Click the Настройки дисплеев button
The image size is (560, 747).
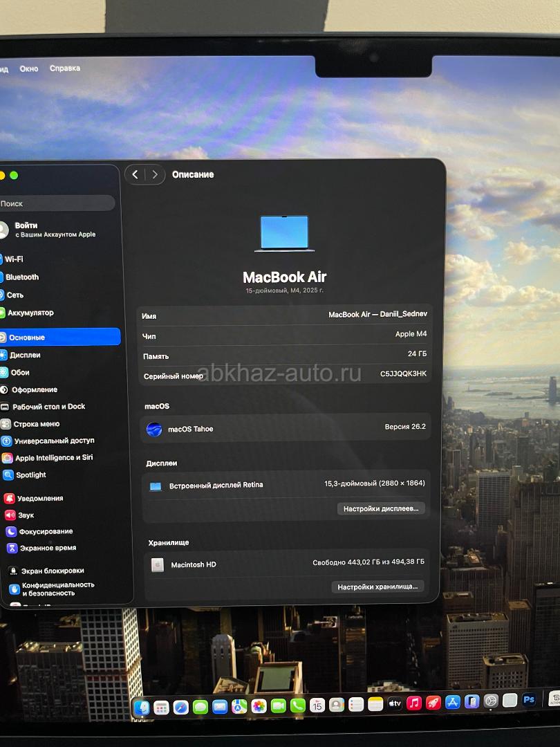click(381, 508)
